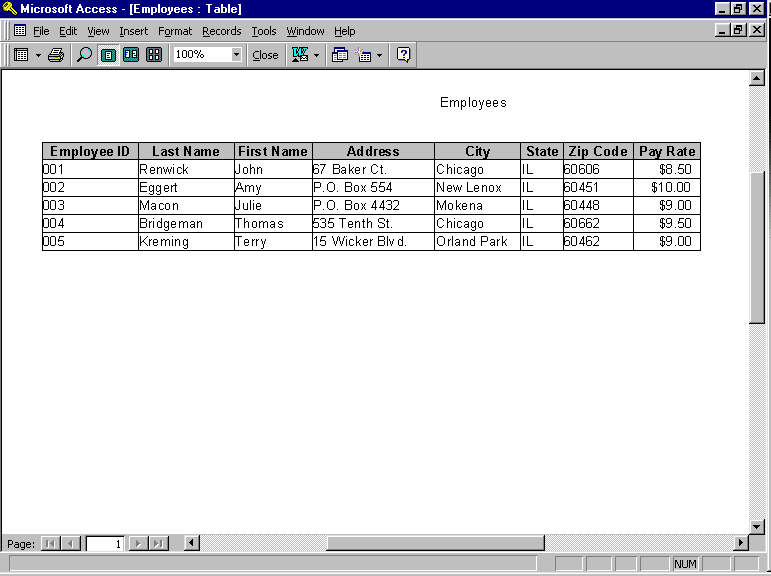Viewport: 771px width, 576px height.
Task: Open the Window menu
Action: (x=305, y=31)
